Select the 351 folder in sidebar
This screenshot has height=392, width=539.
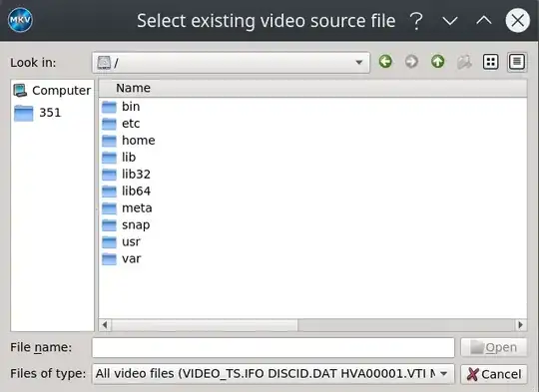(38, 113)
